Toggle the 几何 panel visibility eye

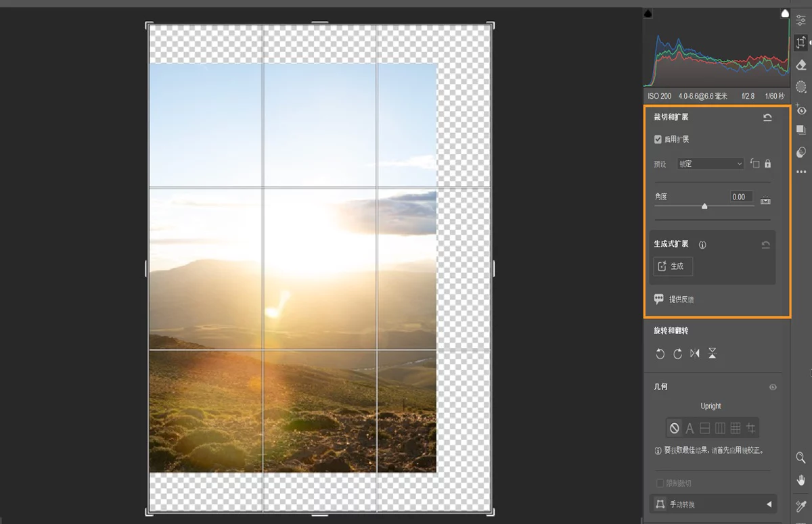tap(773, 387)
